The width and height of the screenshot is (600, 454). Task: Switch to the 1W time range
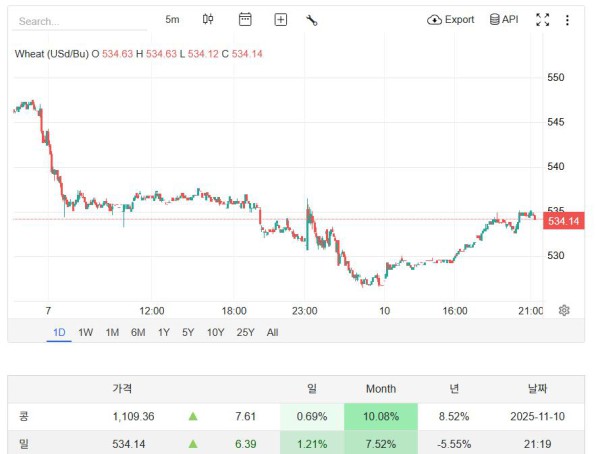86,332
